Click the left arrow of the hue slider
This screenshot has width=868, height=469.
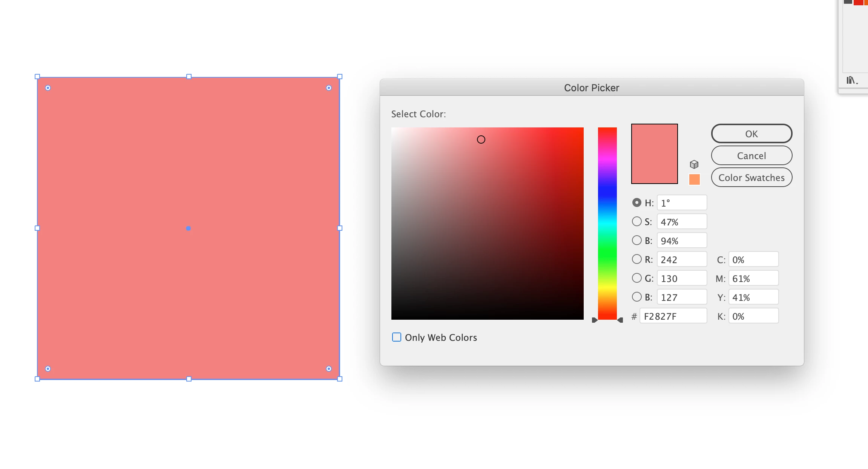[594, 320]
